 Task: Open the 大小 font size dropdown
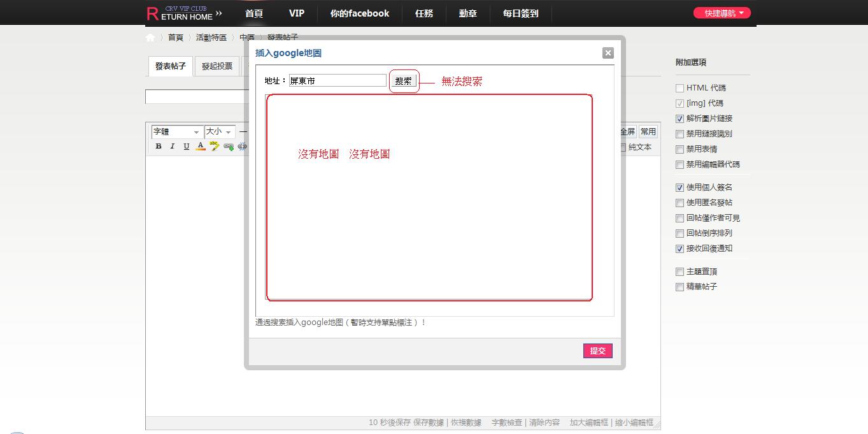(x=219, y=132)
